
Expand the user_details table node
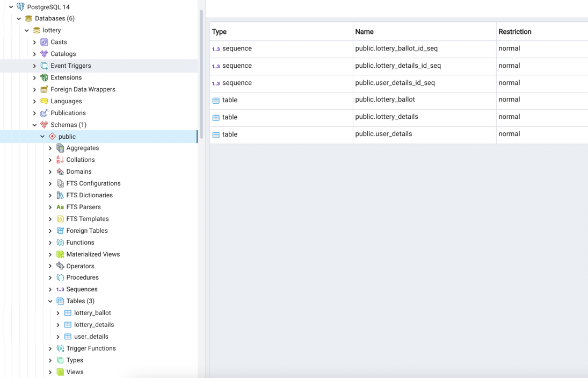pyautogui.click(x=58, y=337)
